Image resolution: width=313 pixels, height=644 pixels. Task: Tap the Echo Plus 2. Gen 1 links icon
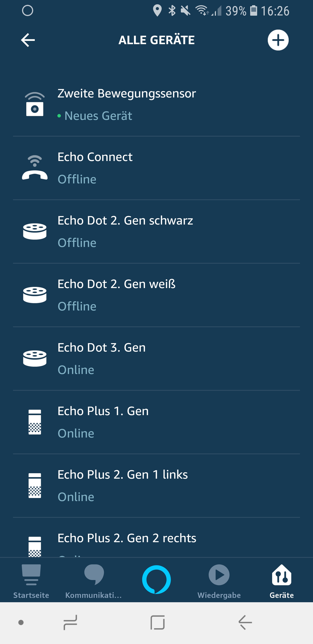pos(35,485)
